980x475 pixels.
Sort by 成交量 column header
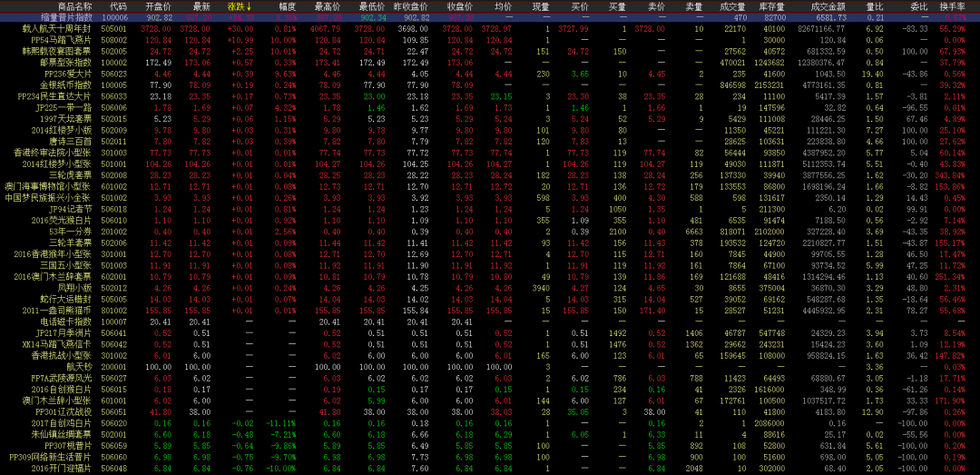point(733,7)
